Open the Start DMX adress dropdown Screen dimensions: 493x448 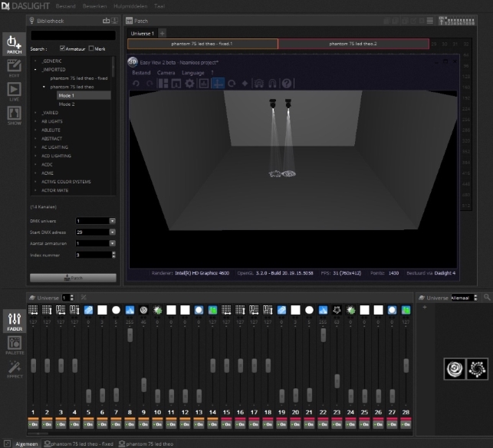112,232
